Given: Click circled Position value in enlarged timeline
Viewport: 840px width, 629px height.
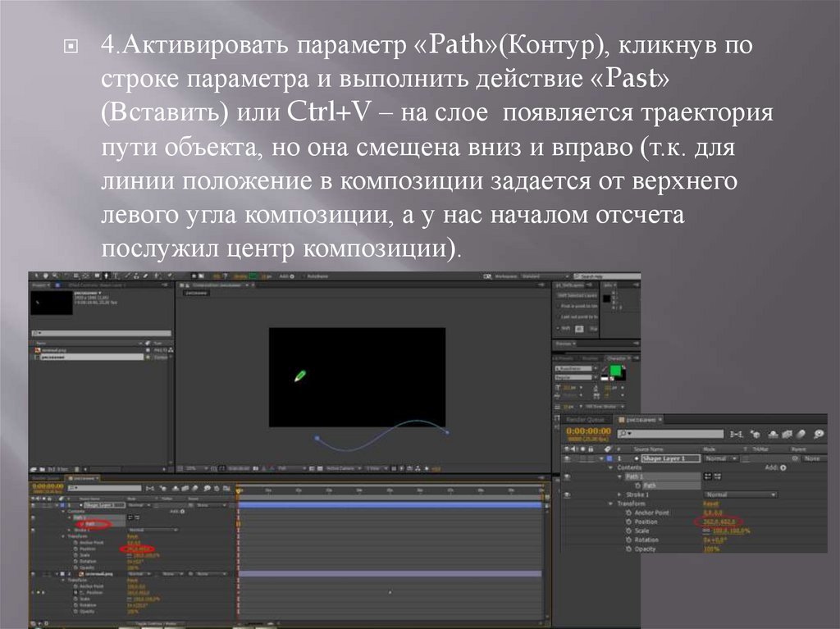Looking at the screenshot, I should (x=719, y=522).
